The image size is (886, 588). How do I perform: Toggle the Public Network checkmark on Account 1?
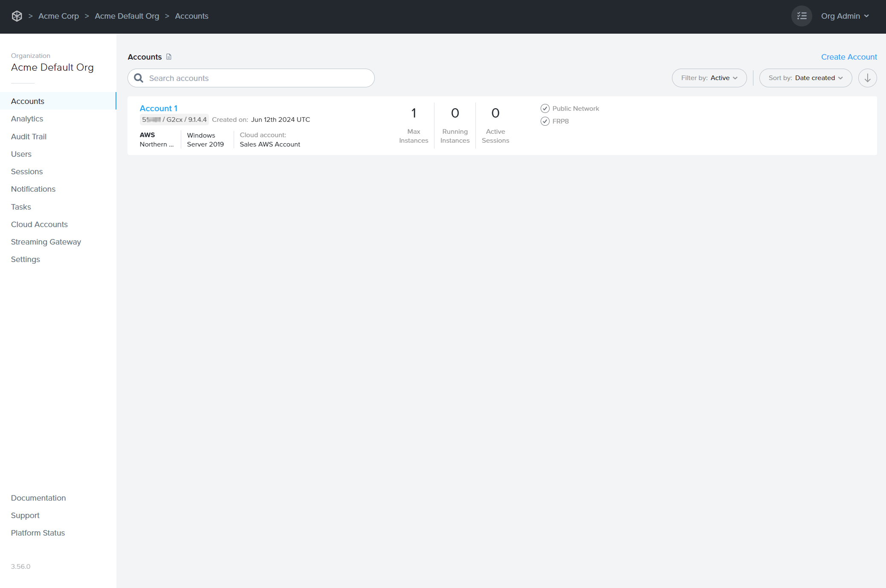tap(545, 108)
